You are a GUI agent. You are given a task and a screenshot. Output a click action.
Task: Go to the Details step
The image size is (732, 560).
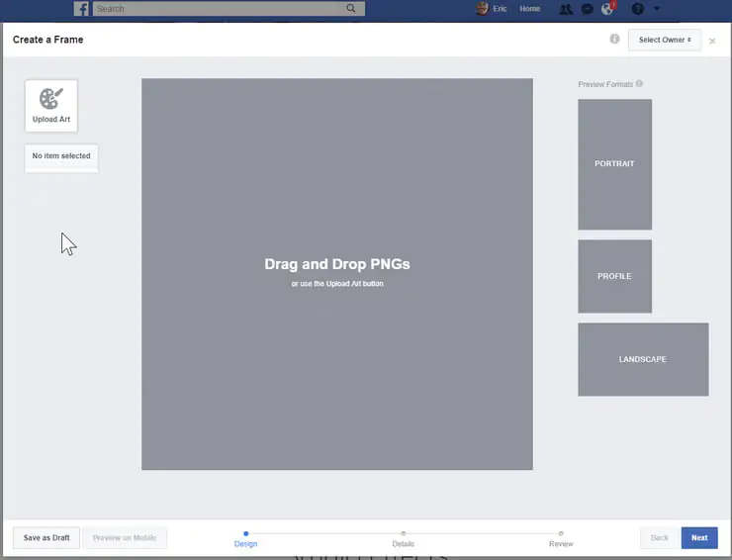tap(403, 539)
